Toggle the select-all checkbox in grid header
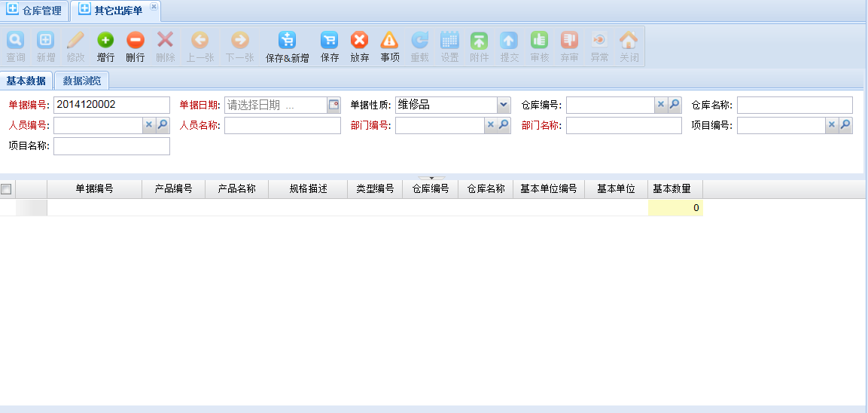This screenshot has width=868, height=413. tap(7, 189)
